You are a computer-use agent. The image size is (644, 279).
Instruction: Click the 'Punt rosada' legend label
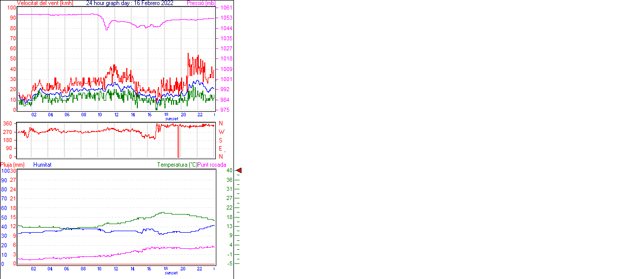(x=212, y=165)
